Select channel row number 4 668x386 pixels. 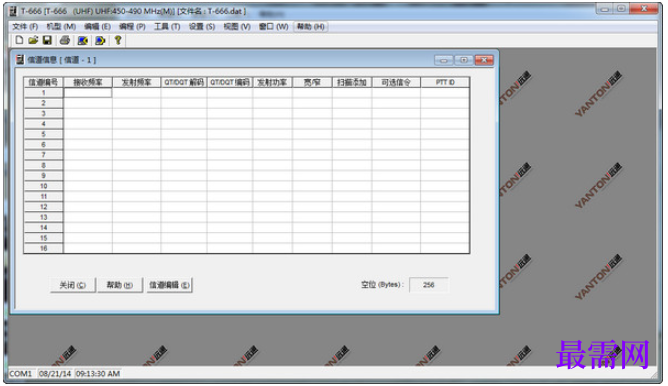43,124
